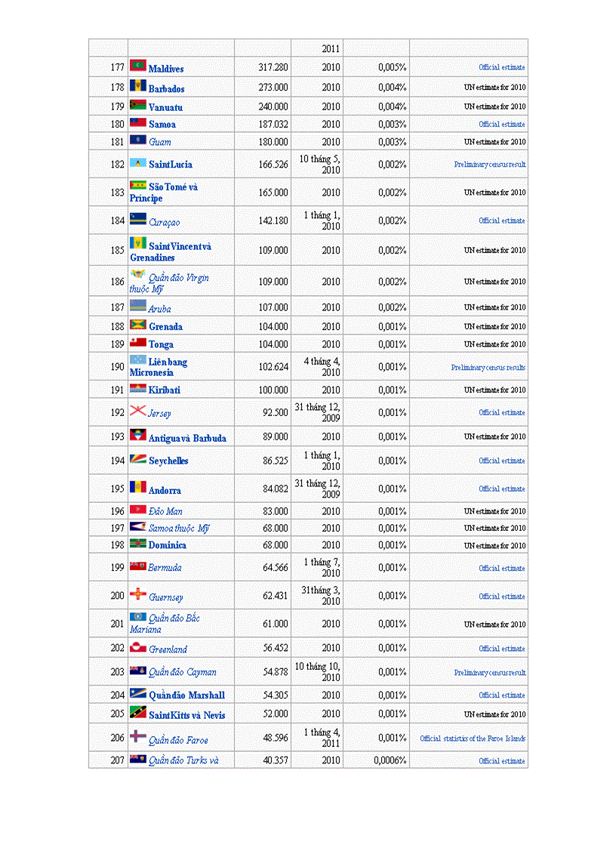Viewport: 616px width, 848px height.
Task: Click the Maldives flag icon
Action: (x=138, y=66)
